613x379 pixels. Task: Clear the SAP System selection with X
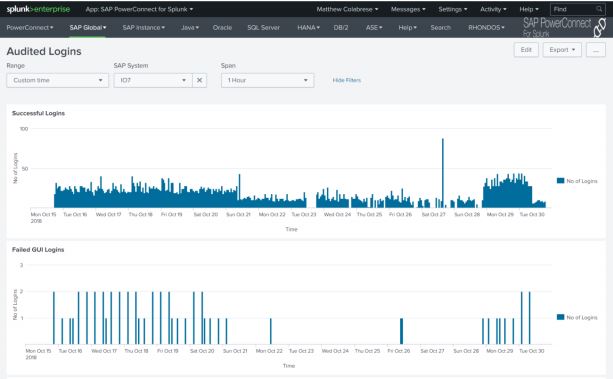tap(199, 80)
